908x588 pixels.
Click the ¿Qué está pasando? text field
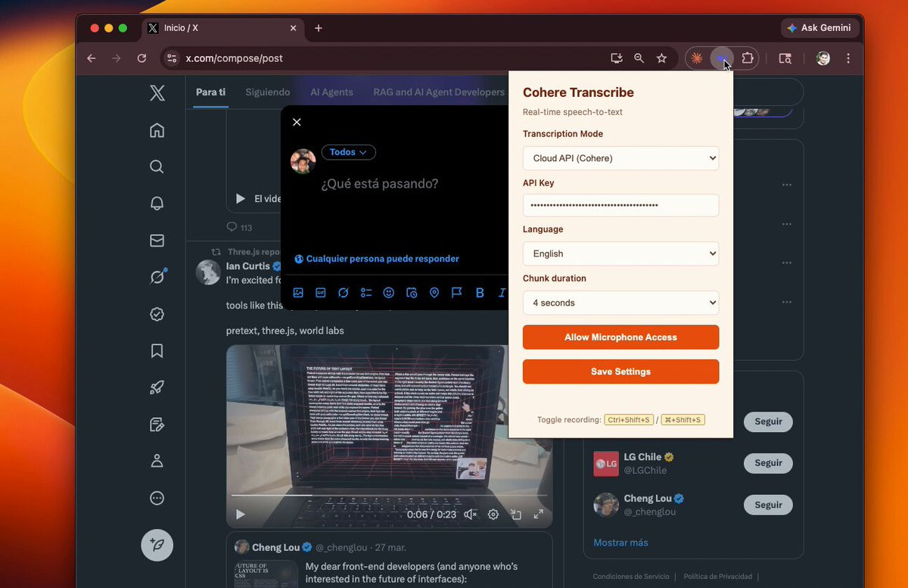point(379,184)
